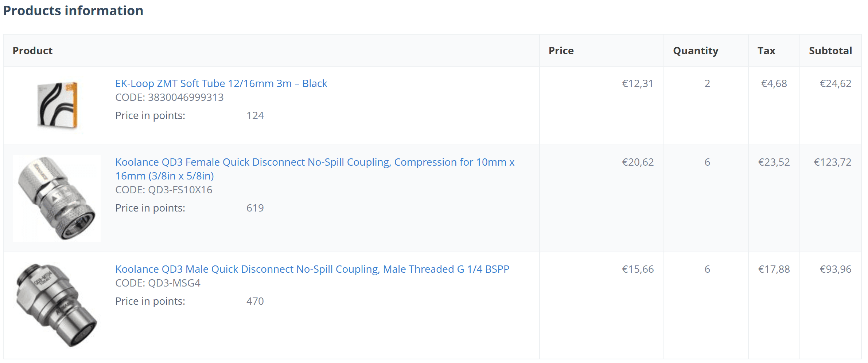868x363 pixels.
Task: Click the QD3 Male coupling product image
Action: 57,305
